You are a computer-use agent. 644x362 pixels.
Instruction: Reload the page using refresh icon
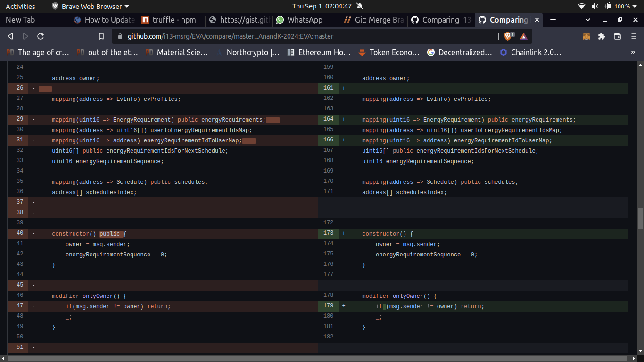point(41,36)
